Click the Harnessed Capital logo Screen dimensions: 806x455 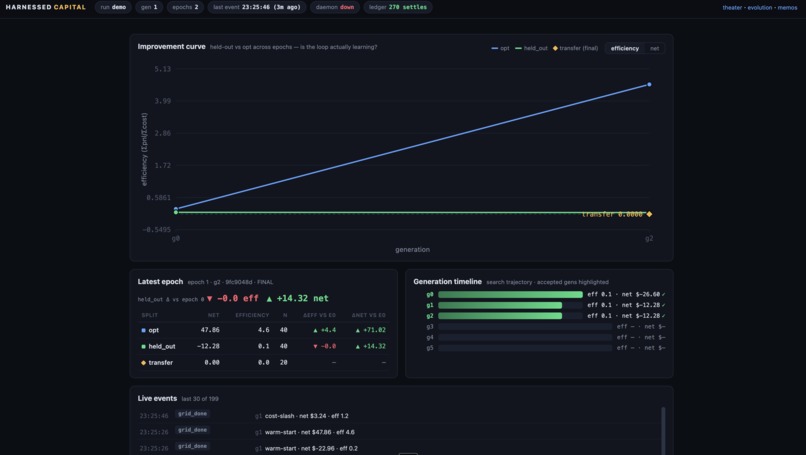point(46,7)
